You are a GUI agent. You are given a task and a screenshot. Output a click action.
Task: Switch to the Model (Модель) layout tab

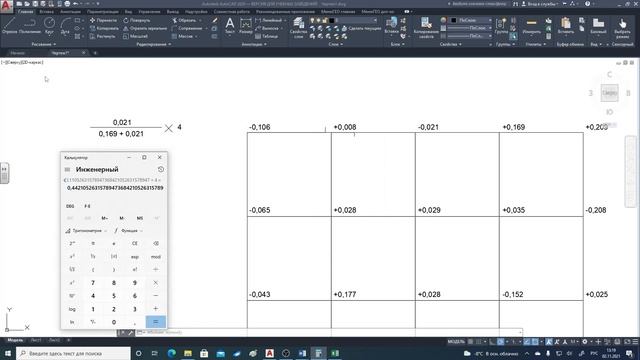tap(15, 340)
